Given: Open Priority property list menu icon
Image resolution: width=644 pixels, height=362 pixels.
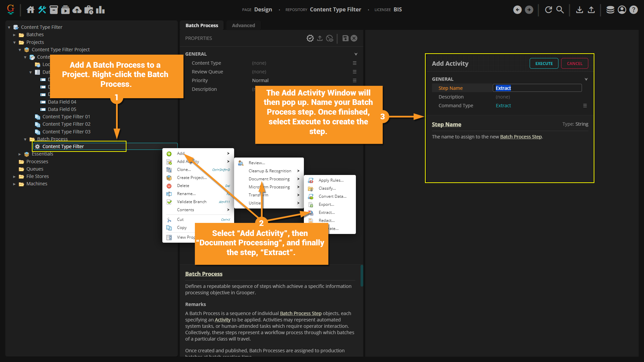Looking at the screenshot, I should click(x=355, y=80).
